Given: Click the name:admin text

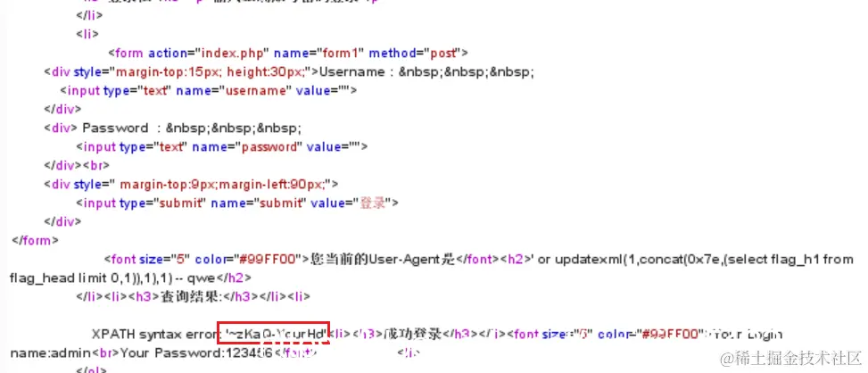Looking at the screenshot, I should (51, 352).
